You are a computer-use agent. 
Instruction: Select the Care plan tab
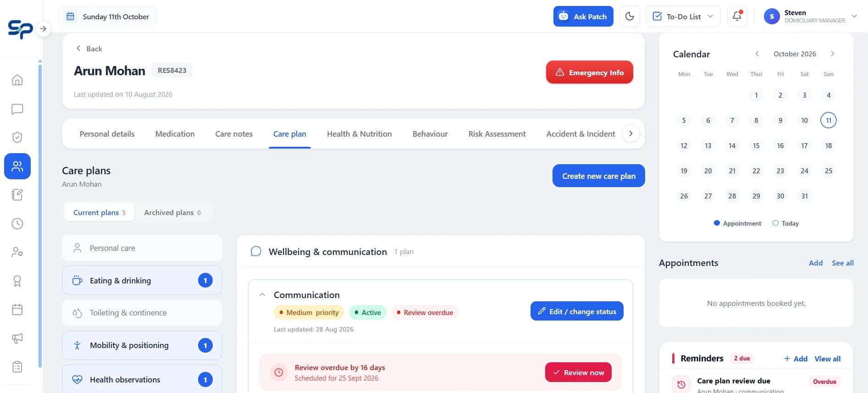[x=289, y=134]
